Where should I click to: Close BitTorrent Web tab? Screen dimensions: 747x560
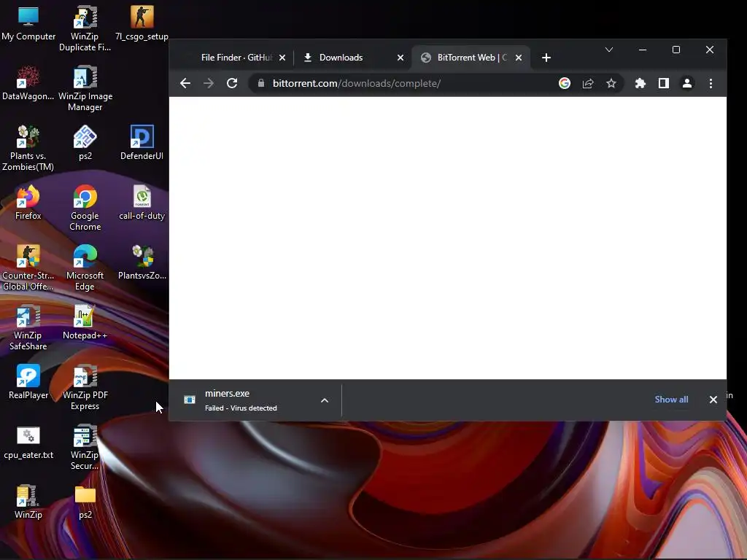(x=519, y=58)
